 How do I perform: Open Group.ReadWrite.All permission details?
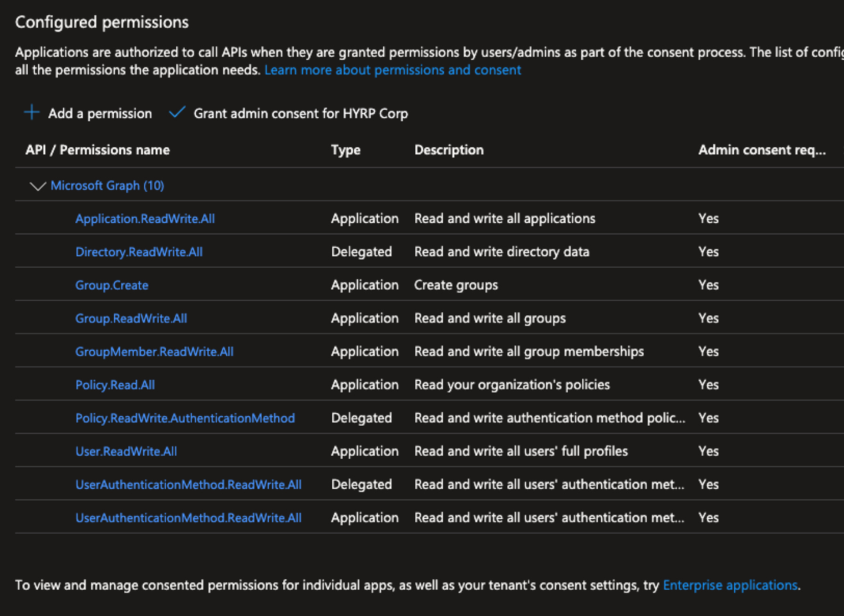click(x=131, y=319)
